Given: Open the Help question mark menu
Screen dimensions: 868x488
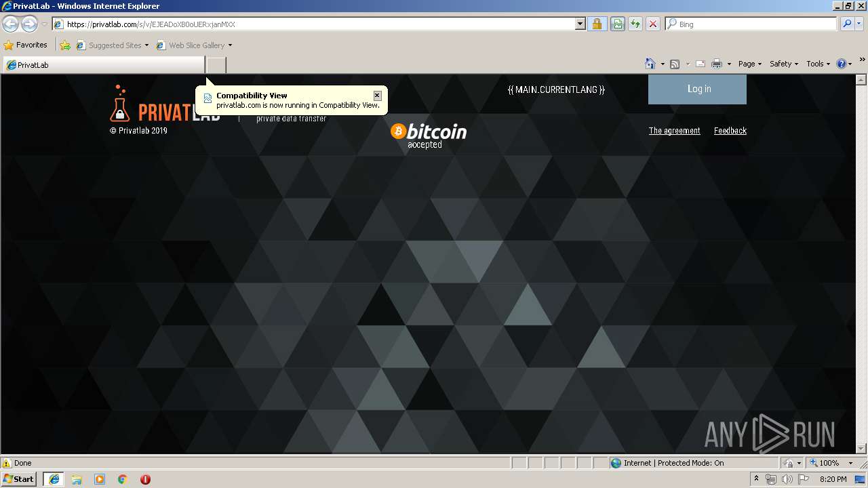Looking at the screenshot, I should (x=844, y=64).
